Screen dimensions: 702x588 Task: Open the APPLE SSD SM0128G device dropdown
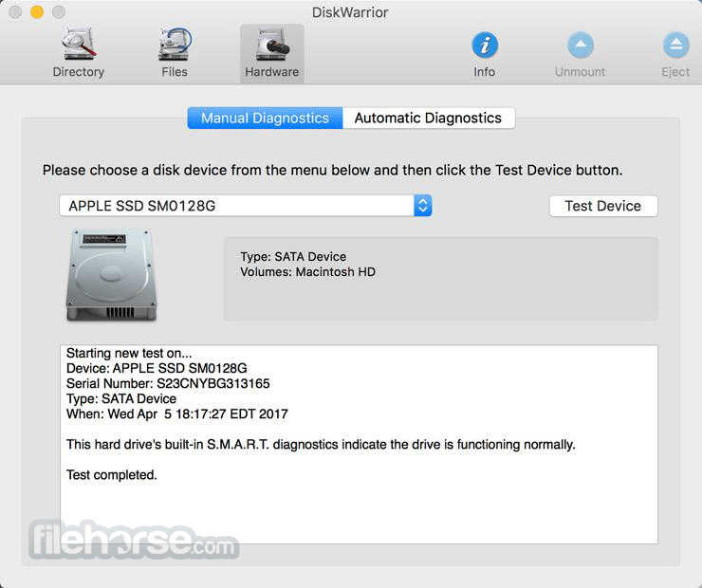click(246, 206)
